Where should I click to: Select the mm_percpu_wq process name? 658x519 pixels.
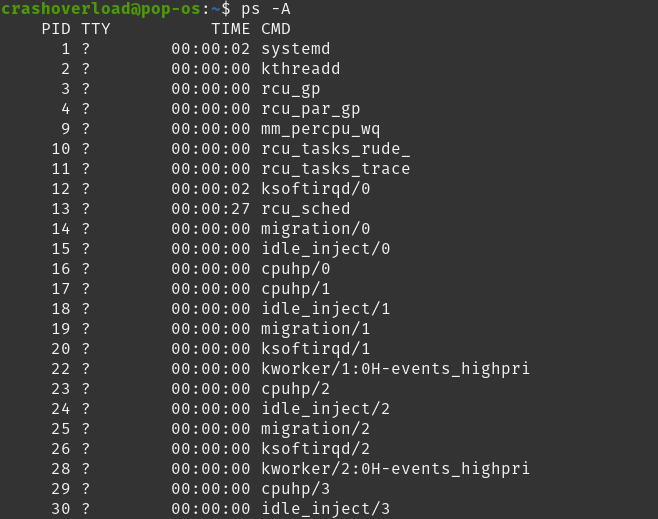pos(320,129)
